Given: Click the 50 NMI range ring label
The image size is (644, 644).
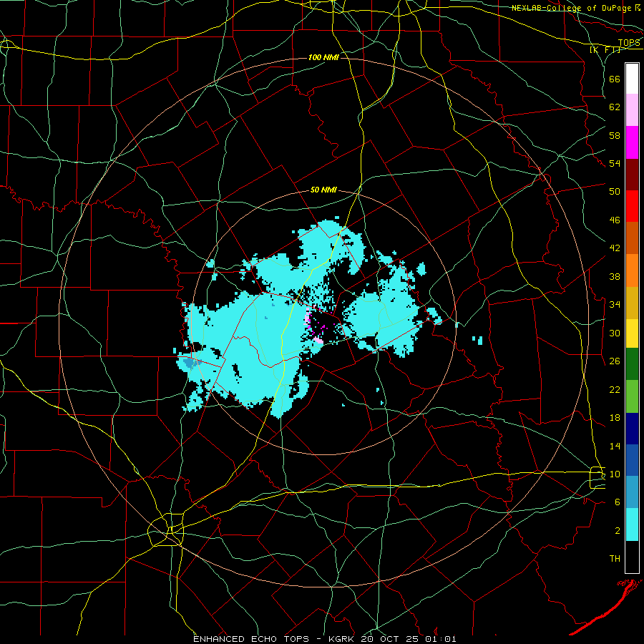Looking at the screenshot, I should pos(323,190).
